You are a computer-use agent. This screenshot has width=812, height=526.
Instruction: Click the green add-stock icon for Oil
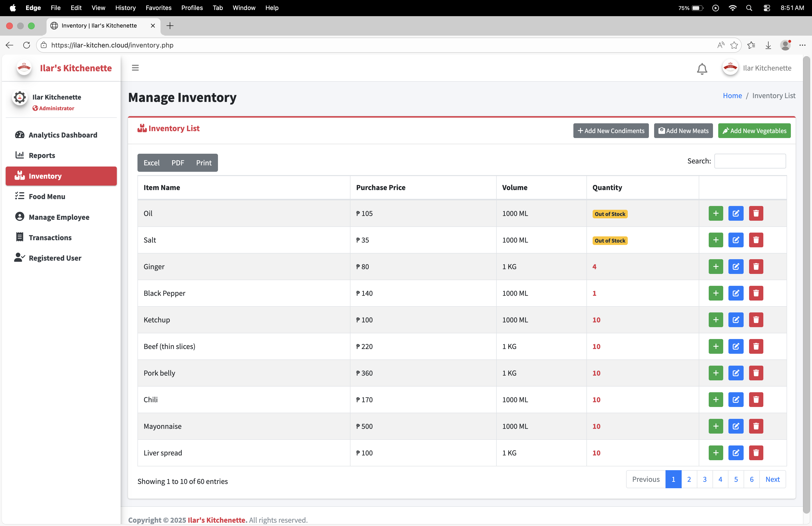pos(715,213)
